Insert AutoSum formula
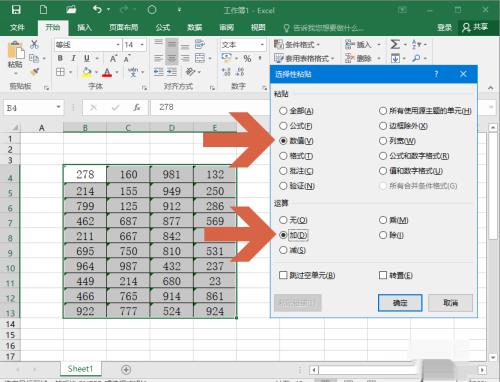Image resolution: width=500 pixels, height=382 pixels. click(395, 44)
